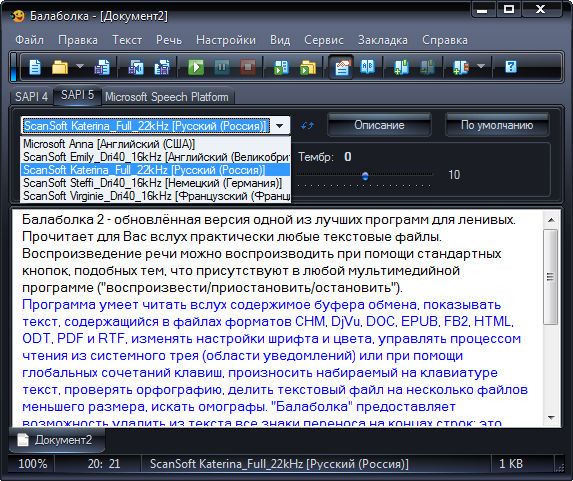Click the Тембр slider handle
Screen dimensions: 573x481
(x=365, y=176)
